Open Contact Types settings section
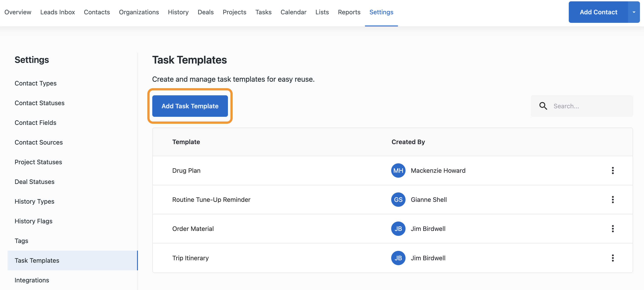The width and height of the screenshot is (644, 290). [x=36, y=83]
